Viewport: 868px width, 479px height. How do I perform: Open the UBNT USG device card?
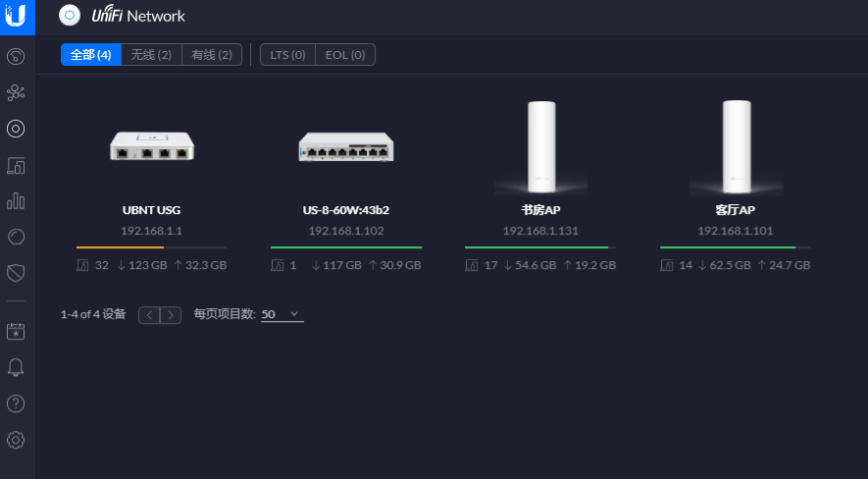click(151, 167)
